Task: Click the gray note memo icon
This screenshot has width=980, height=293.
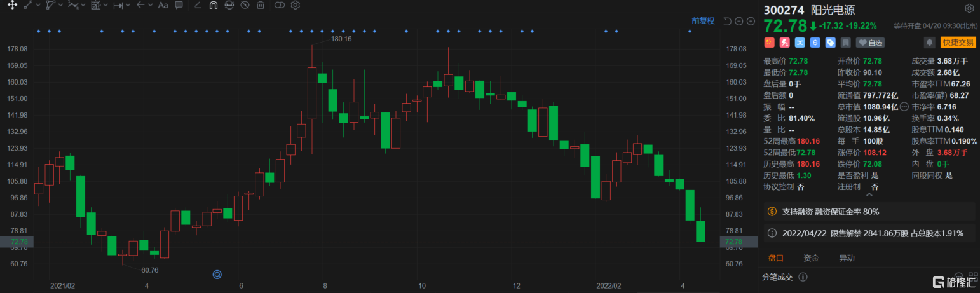Action: tap(845, 43)
